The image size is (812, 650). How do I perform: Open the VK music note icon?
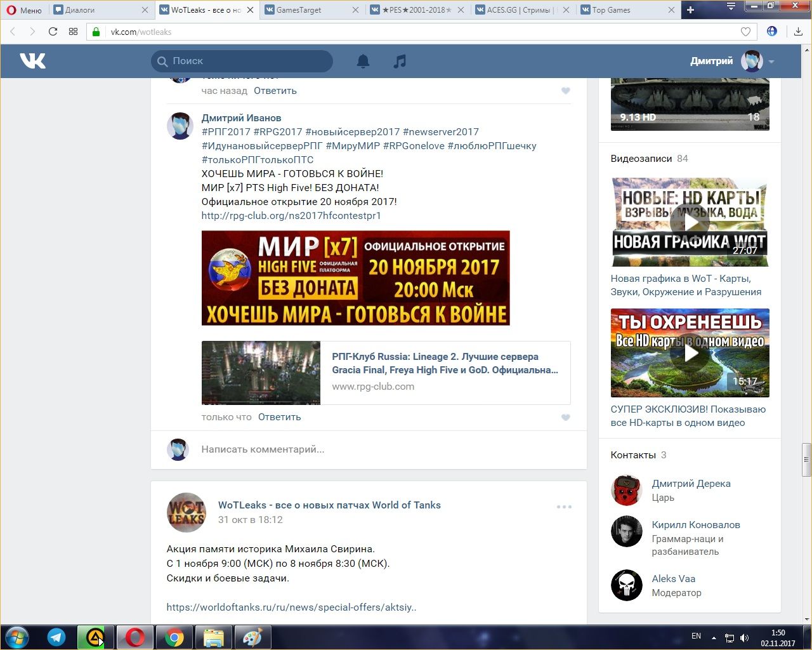coord(400,61)
